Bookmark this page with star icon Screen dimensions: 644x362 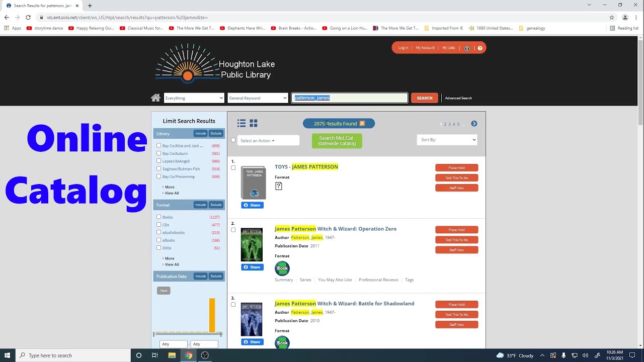[x=612, y=17]
